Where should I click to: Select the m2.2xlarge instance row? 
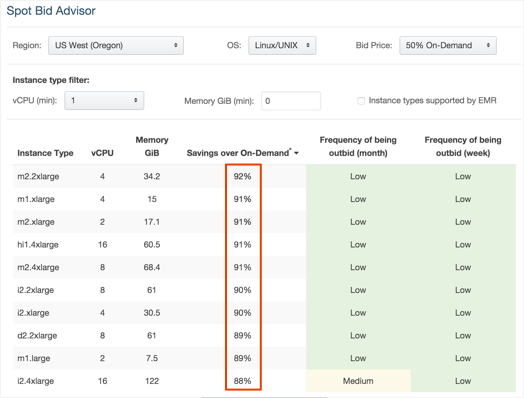pyautogui.click(x=264, y=176)
